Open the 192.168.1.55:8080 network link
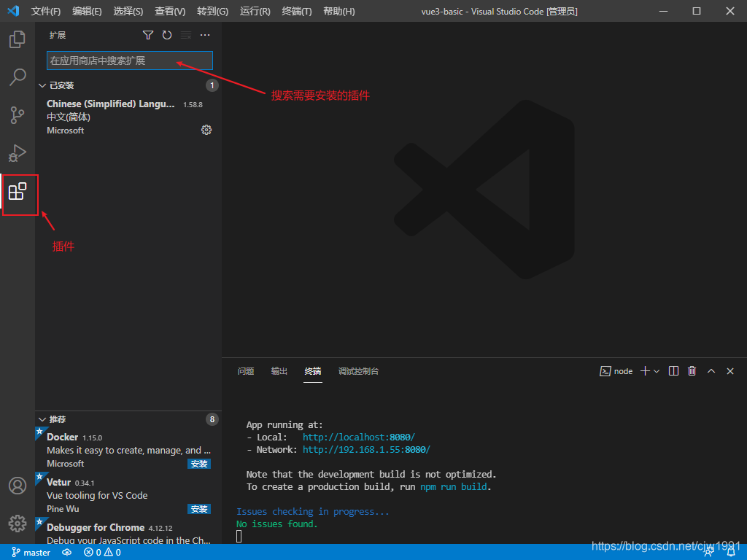 tap(366, 449)
